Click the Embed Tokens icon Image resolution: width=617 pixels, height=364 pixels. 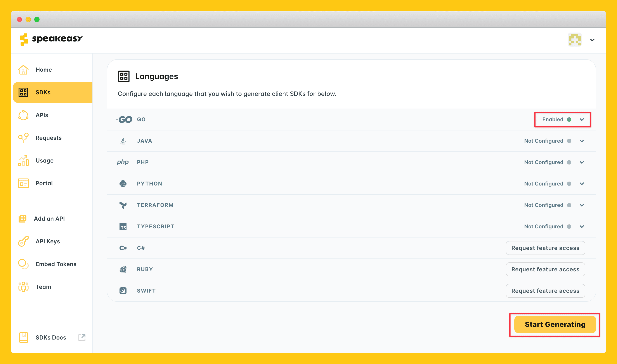(x=23, y=264)
